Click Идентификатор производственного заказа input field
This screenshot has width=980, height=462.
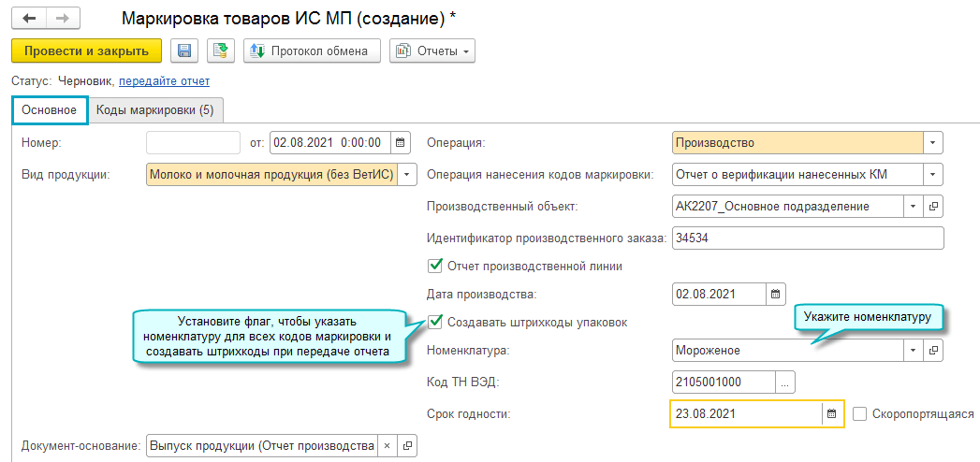806,238
